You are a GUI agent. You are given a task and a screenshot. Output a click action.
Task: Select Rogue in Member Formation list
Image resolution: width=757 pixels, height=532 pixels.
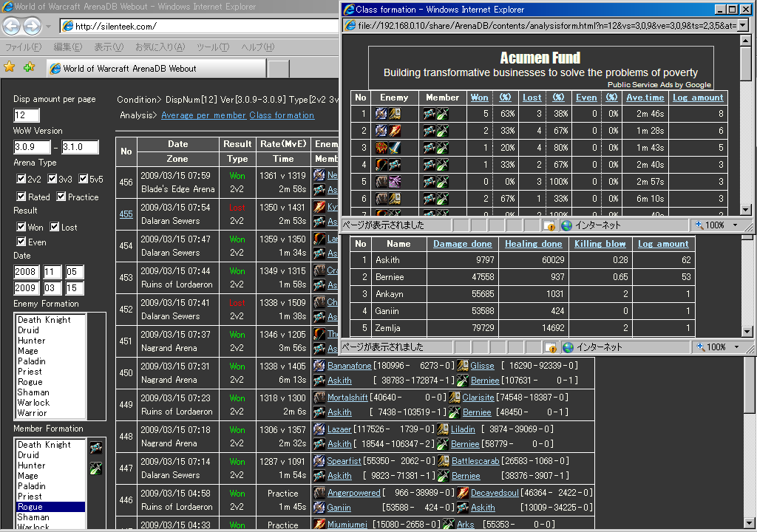(x=51, y=506)
